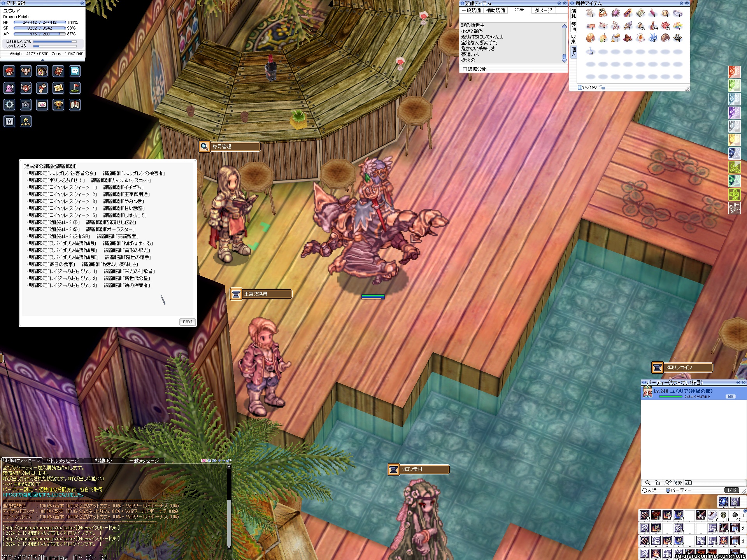Click the panda card item in the inventory
This screenshot has height=560, width=747.
coord(603,13)
